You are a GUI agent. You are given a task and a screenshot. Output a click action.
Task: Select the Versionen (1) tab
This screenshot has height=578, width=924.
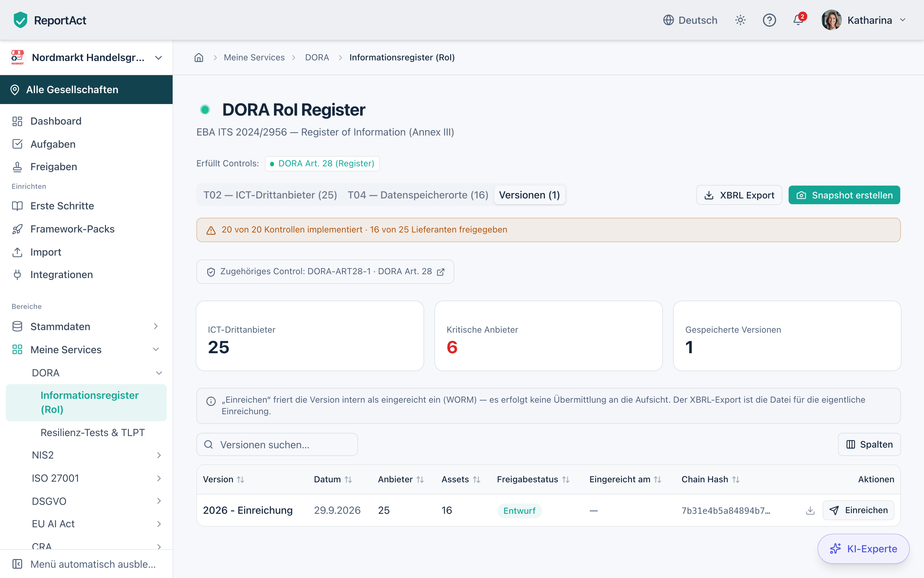pos(529,195)
